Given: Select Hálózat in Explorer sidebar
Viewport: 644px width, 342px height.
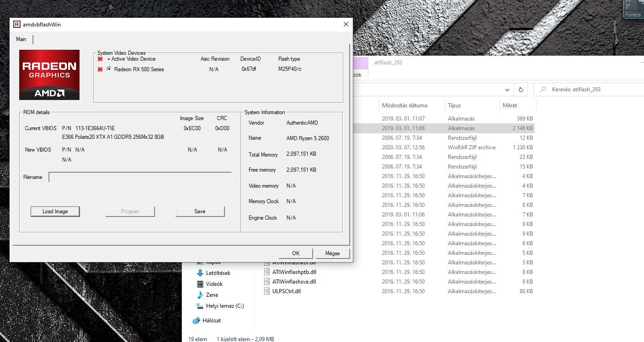Looking at the screenshot, I should click(x=212, y=321).
